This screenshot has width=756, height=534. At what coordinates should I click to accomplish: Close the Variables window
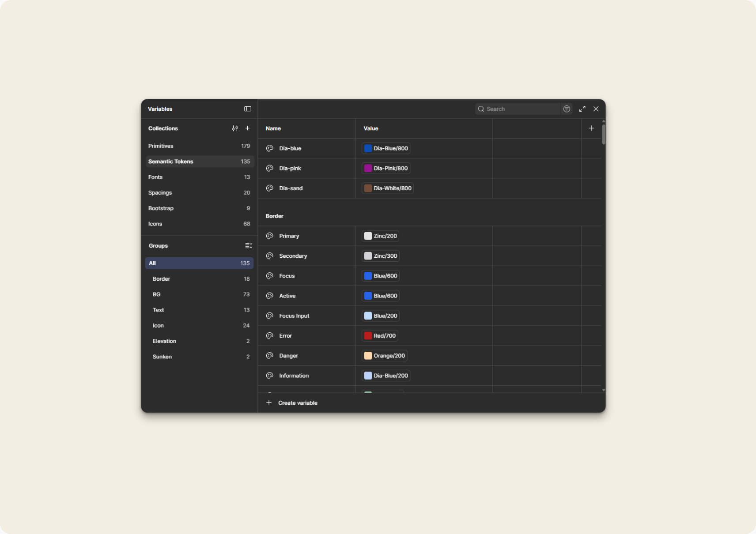(x=596, y=109)
